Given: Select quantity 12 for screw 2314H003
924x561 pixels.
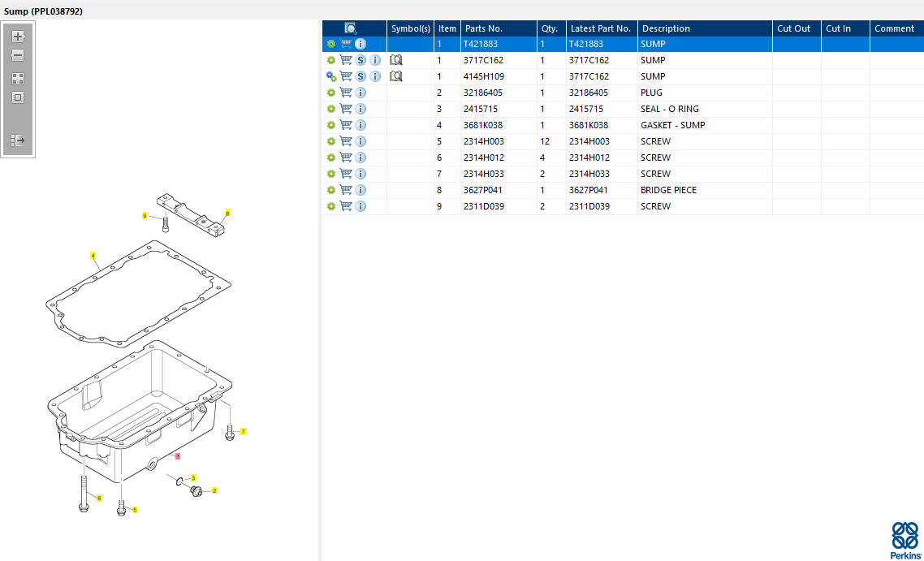Looking at the screenshot, I should (x=545, y=141).
